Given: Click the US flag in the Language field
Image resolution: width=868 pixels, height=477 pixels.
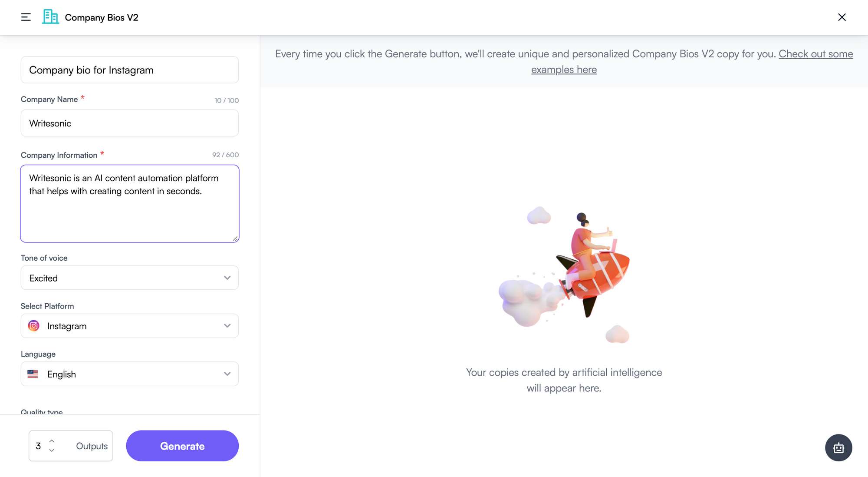Looking at the screenshot, I should 33,374.
